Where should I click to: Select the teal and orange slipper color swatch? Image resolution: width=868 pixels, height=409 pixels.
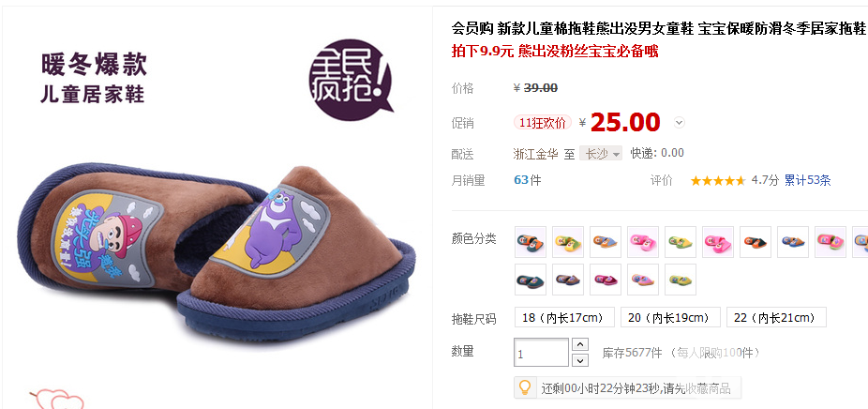point(531,242)
